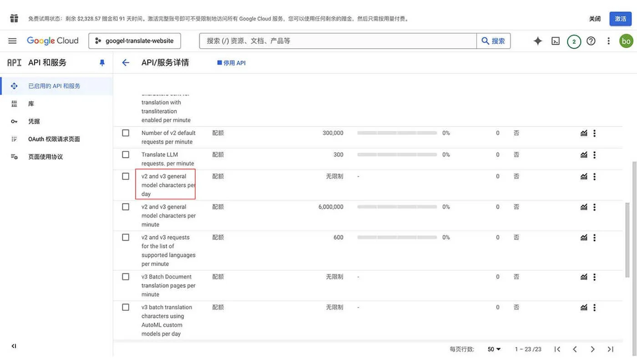Open the hamburger navigation menu
The image size is (637, 364).
(x=12, y=40)
